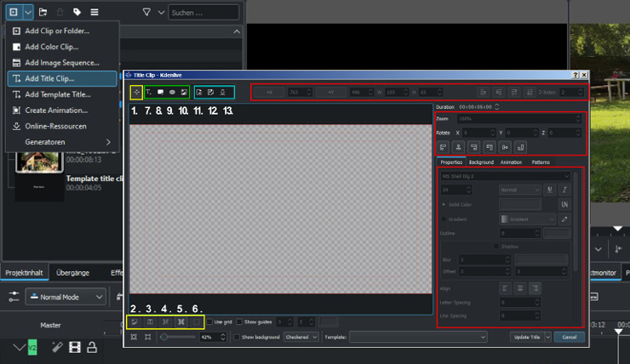Viewport: 630px width, 364px height.
Task: Click the tag icon in project bin toolbar
Action: click(x=77, y=12)
